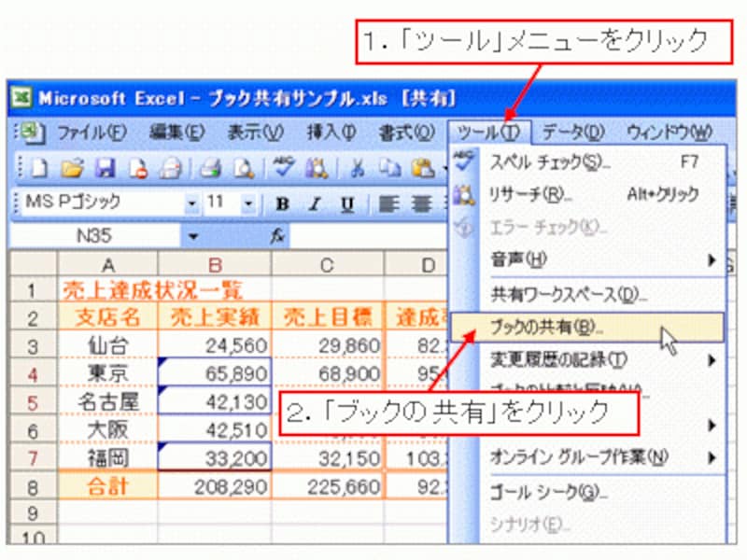Choose リサーチ(R) menu item
747x560 pixels.
coord(587,195)
